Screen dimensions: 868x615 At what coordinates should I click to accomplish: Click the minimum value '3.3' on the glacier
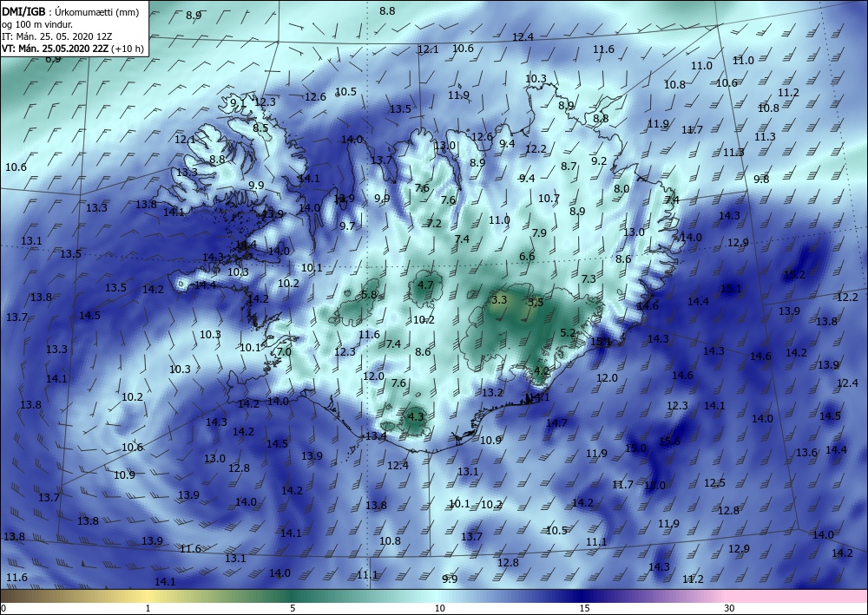(499, 300)
